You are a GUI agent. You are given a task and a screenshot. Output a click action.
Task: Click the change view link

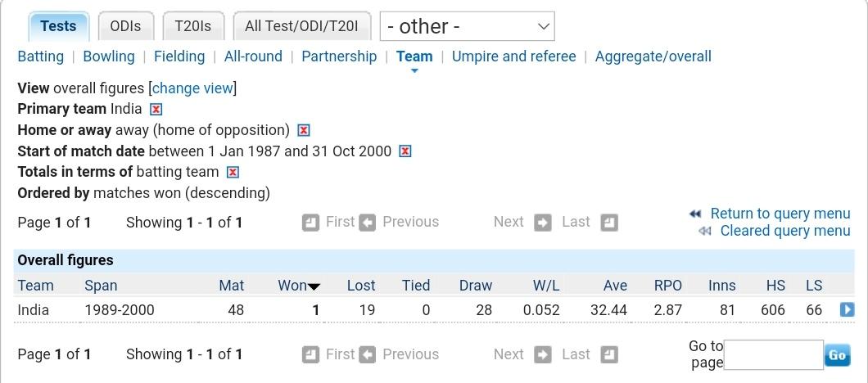[x=192, y=88]
